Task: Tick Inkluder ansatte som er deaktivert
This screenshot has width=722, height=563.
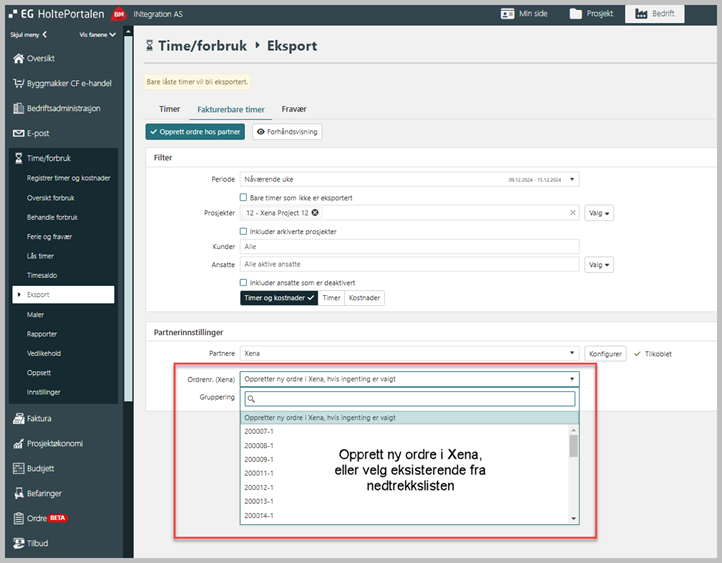Action: tap(244, 283)
